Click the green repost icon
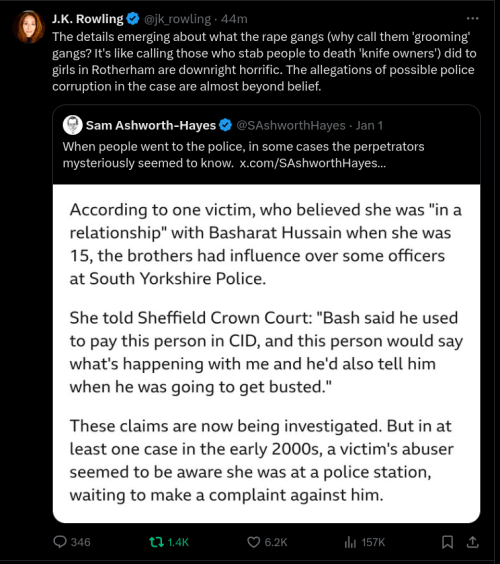This screenshot has width=500, height=564. point(156,542)
